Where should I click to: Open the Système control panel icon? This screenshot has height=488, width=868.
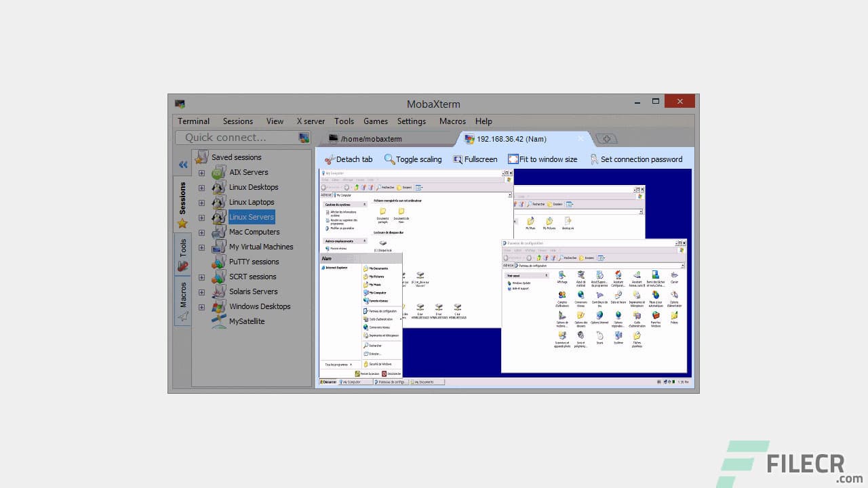tap(618, 335)
